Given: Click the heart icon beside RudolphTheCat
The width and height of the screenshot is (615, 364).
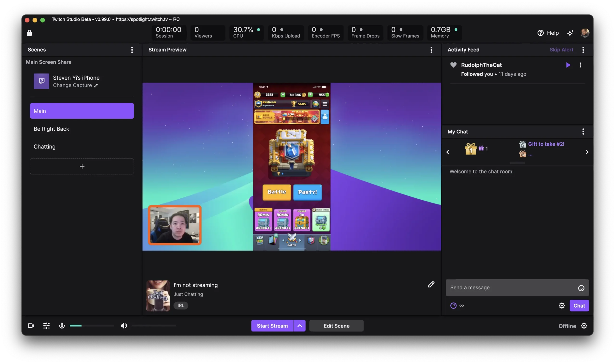Looking at the screenshot, I should click(x=453, y=65).
